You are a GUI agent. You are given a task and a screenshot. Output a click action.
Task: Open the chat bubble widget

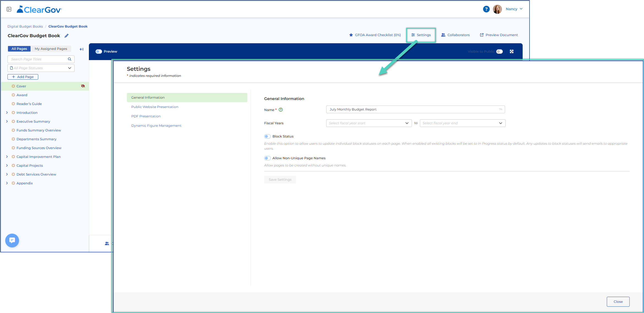[12, 241]
